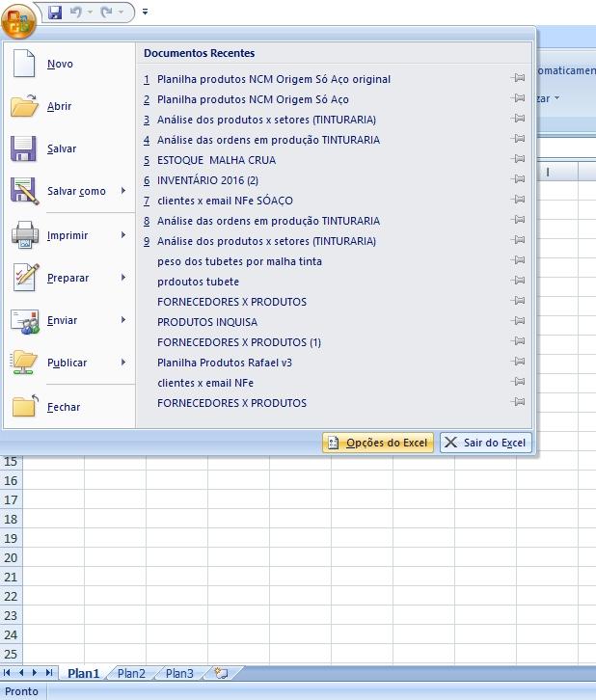Open recent file prdoutos tubete
Screen dimensions: 596x700
[x=198, y=282]
